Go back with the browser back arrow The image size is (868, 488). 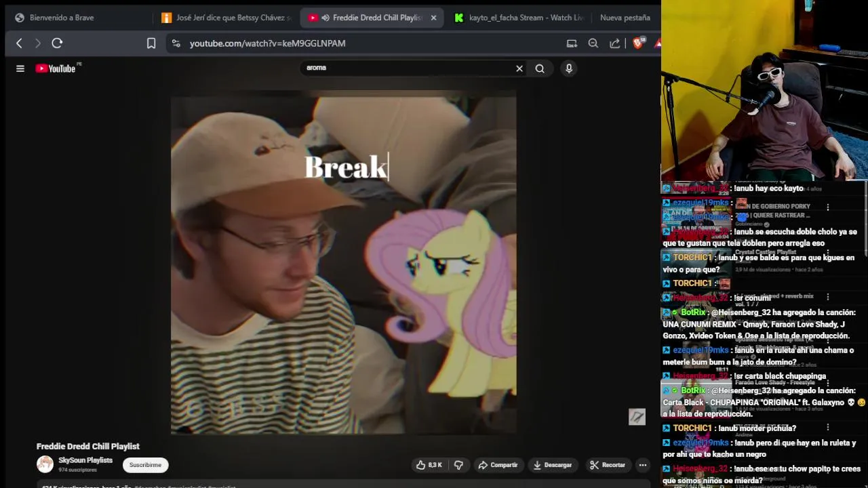coord(19,43)
